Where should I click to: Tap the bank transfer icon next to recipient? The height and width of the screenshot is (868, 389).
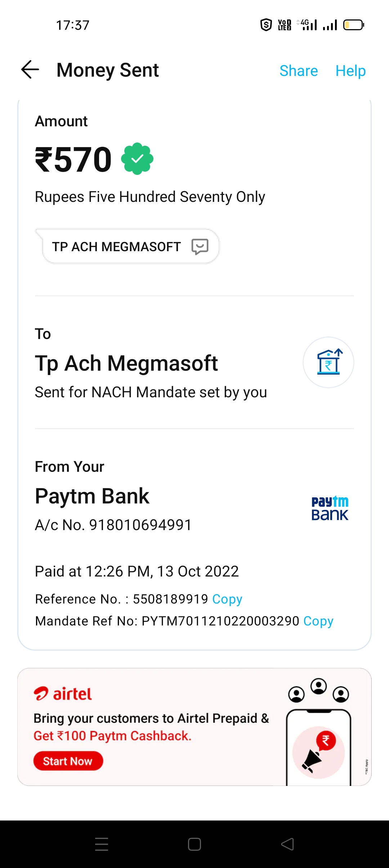tap(328, 362)
